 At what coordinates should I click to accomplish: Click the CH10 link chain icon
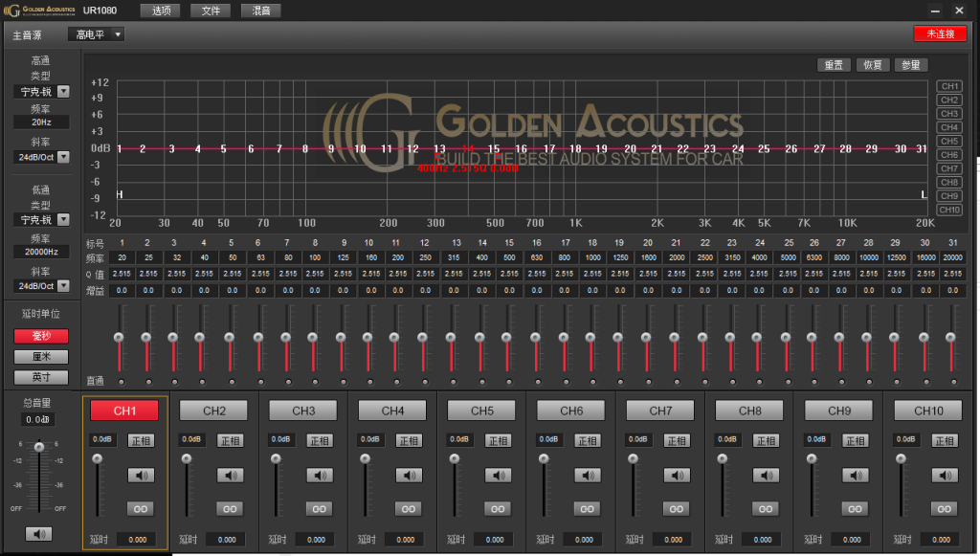click(945, 509)
